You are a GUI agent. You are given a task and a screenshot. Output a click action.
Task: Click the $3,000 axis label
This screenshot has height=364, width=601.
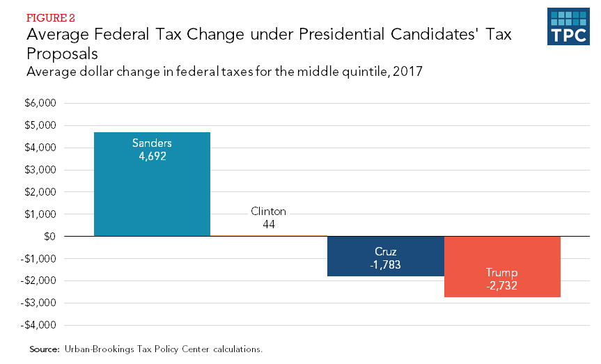point(41,170)
